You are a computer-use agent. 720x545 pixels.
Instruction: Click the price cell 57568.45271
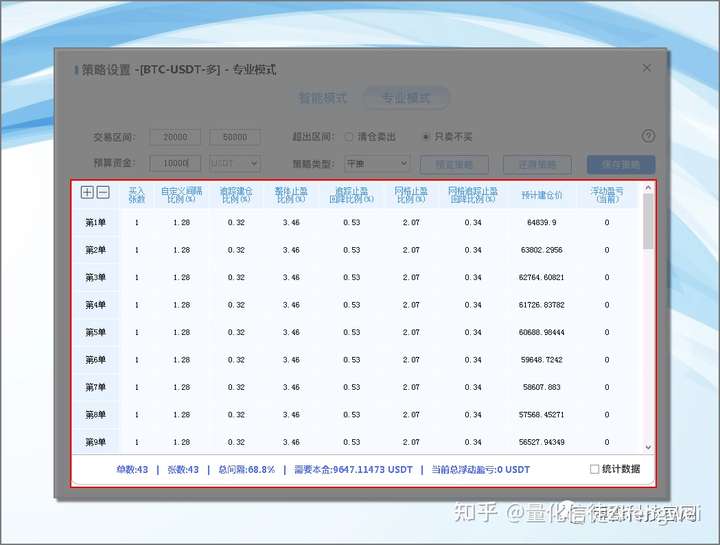coord(542,415)
